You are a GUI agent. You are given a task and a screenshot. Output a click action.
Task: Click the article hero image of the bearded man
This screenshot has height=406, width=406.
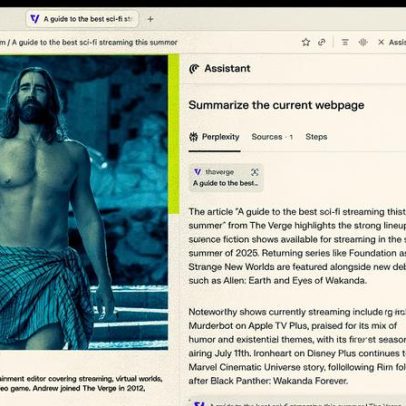tap(84, 202)
